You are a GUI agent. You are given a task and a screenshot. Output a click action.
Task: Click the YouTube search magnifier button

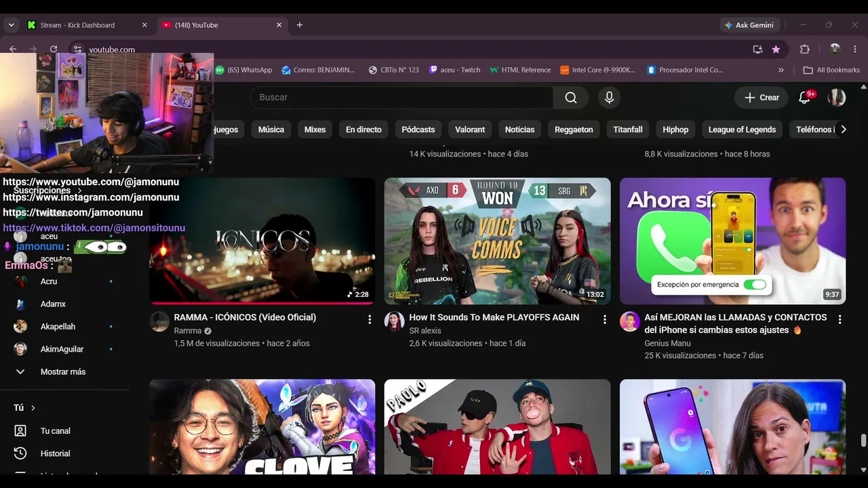[571, 98]
